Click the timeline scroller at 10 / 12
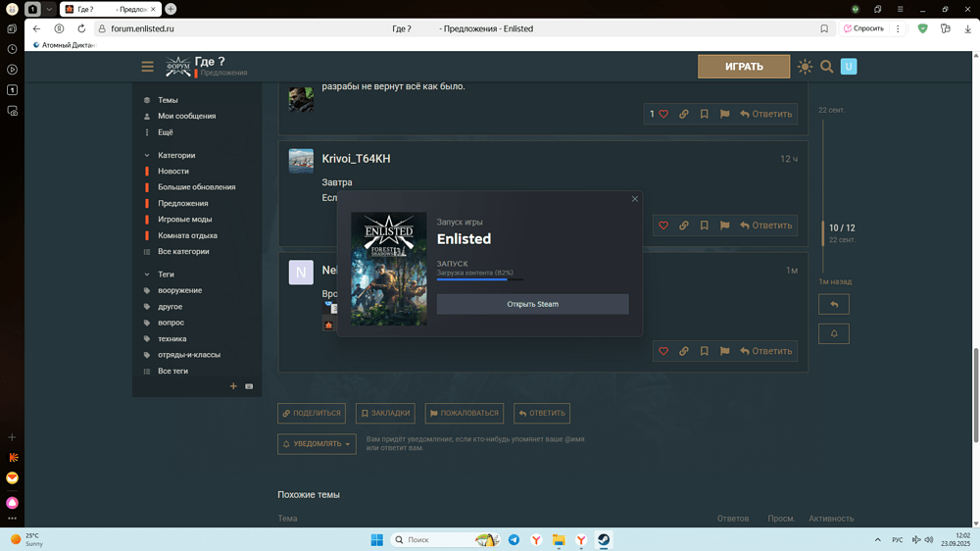This screenshot has height=551, width=980. (x=841, y=228)
